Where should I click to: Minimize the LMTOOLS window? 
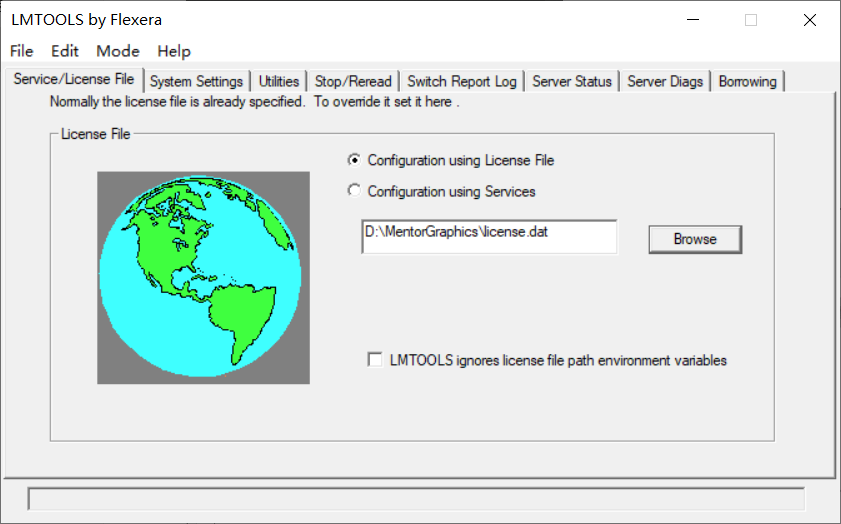tap(693, 20)
